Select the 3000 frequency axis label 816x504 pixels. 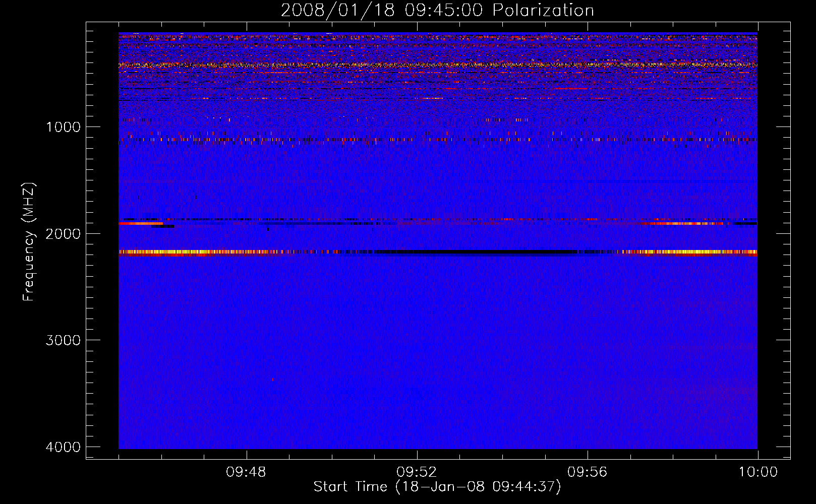(x=63, y=340)
